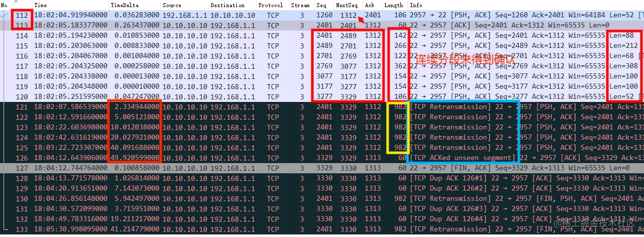Click TimeDelta value 40.091688000

[x=134, y=148]
